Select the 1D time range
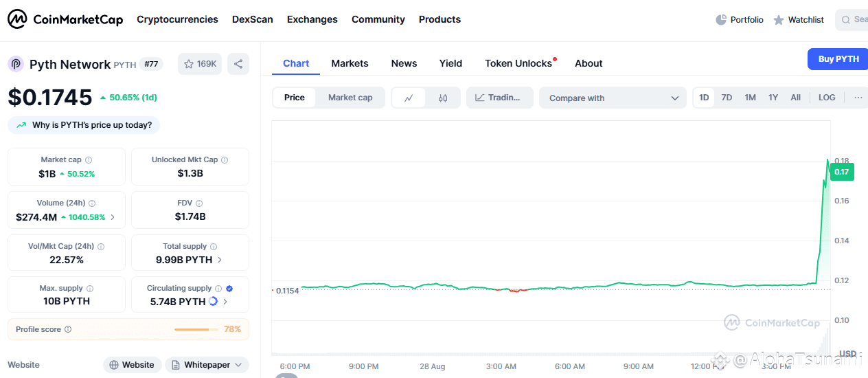This screenshot has height=378, width=868. click(x=704, y=98)
